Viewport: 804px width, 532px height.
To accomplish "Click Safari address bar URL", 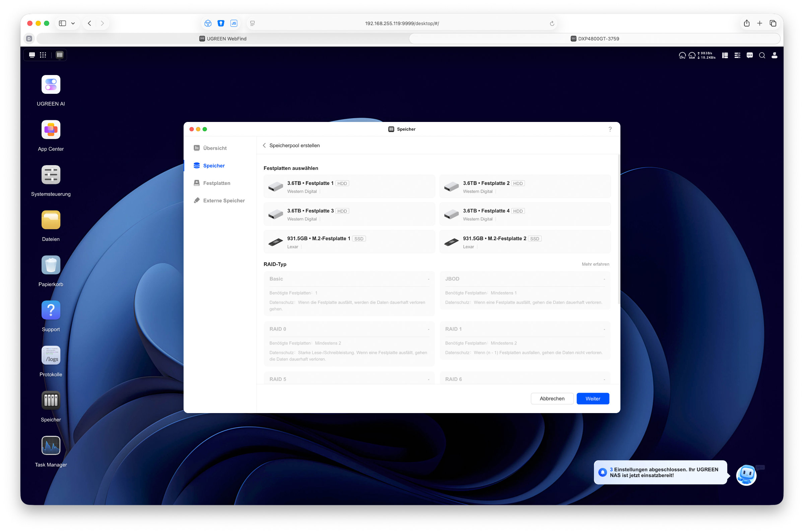I will point(402,23).
